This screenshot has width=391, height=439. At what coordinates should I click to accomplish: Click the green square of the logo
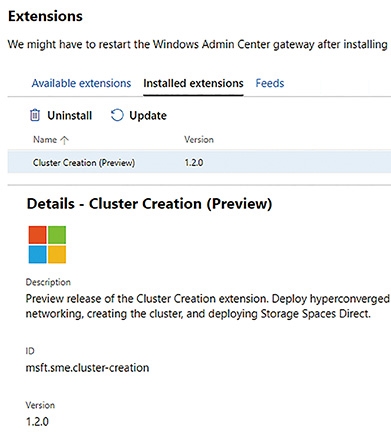[57, 235]
